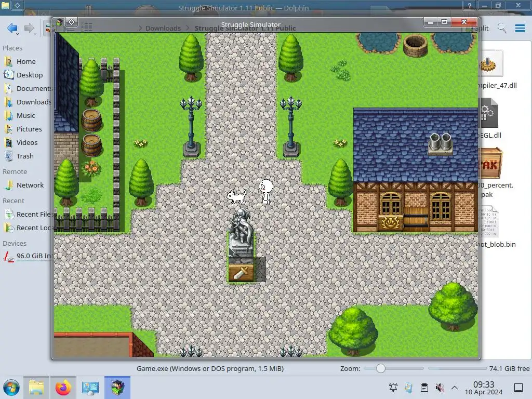Select the 96.0 GiB device entry
The image size is (532, 399).
[33, 256]
